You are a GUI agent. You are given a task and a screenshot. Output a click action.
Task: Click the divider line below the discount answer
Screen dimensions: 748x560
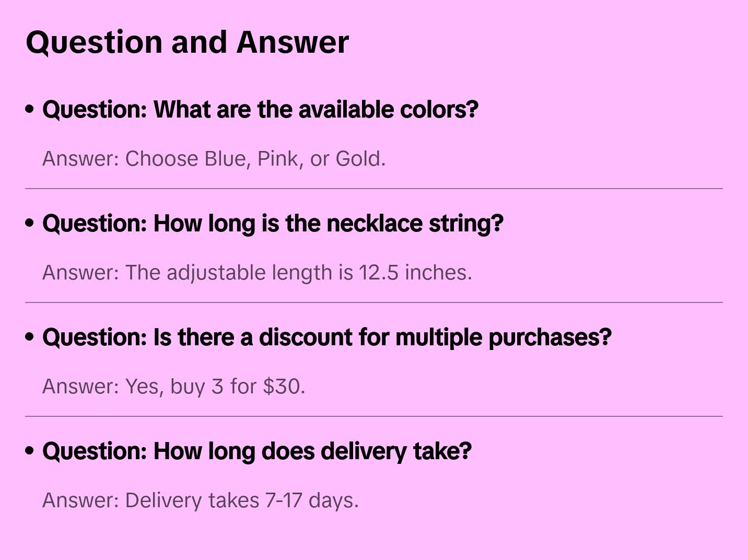pos(374,416)
